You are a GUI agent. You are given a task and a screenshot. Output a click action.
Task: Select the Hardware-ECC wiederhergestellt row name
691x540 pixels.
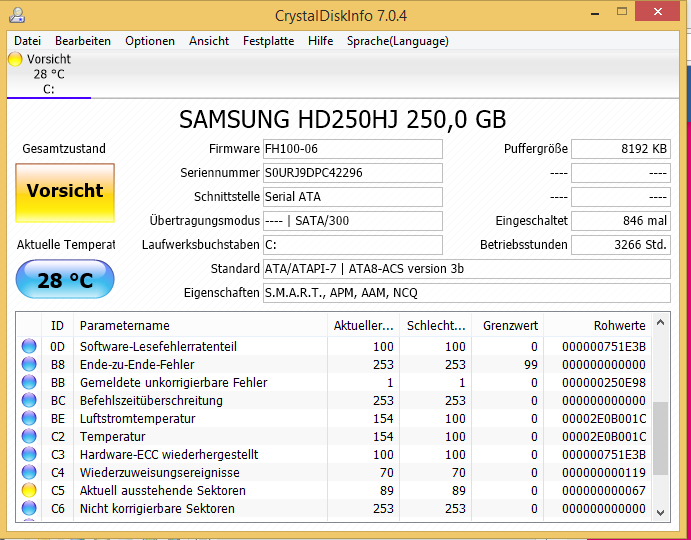click(x=169, y=454)
